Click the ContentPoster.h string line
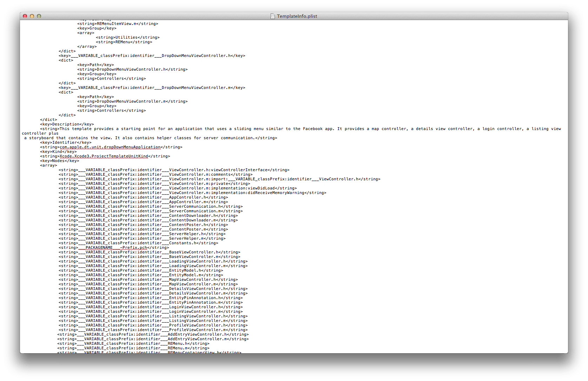 coord(143,225)
